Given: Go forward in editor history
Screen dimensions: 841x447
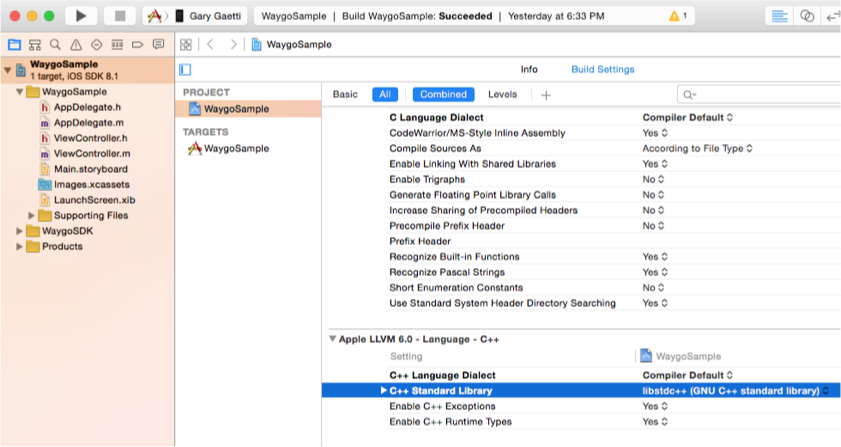Looking at the screenshot, I should tap(233, 45).
